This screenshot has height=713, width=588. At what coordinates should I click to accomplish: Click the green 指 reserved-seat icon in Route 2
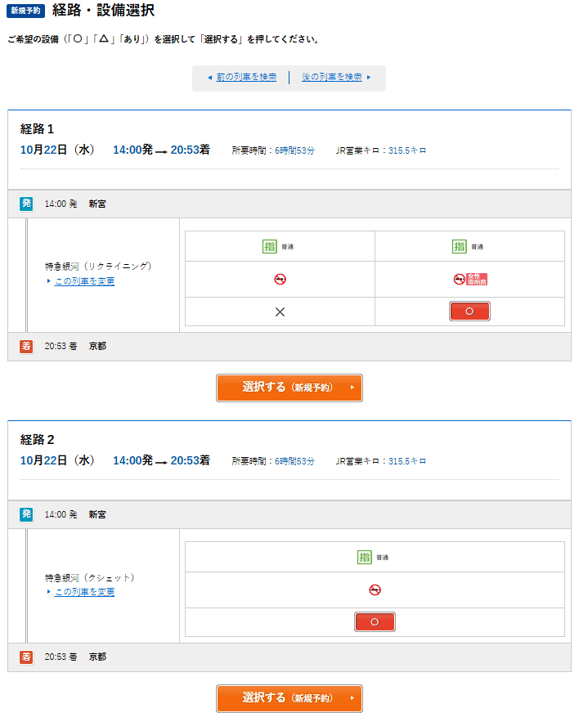[x=365, y=557]
